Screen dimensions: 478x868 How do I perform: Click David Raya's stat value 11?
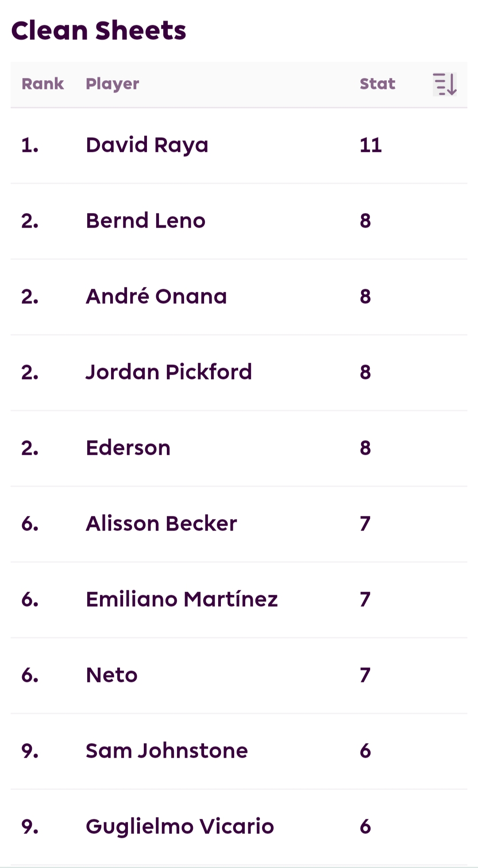(370, 145)
